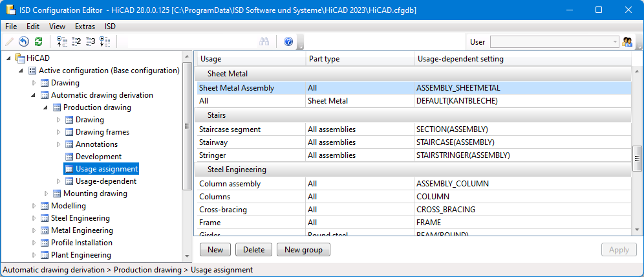Click the Stairs group header row

pos(413,115)
